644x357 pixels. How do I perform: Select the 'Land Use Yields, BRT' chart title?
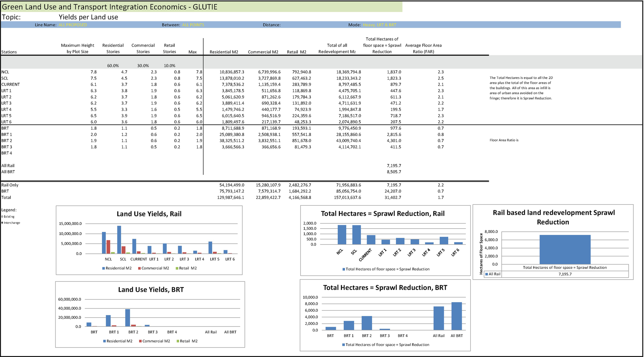[x=151, y=290]
